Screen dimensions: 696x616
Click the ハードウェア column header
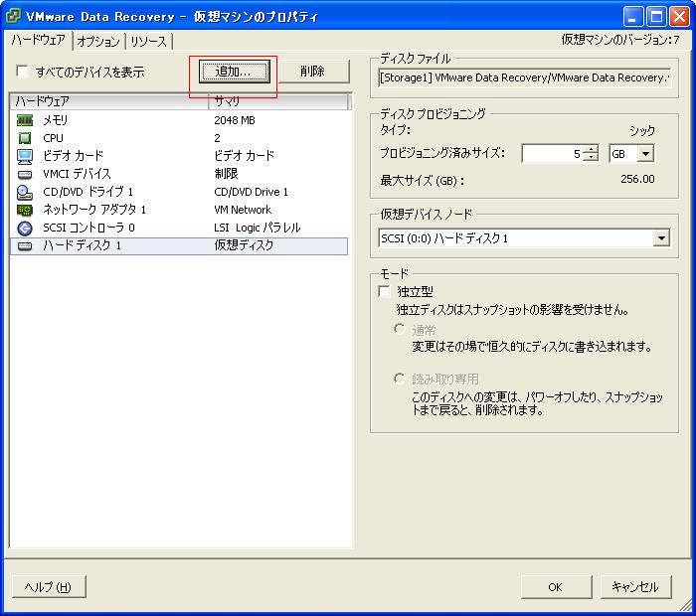tap(109, 101)
